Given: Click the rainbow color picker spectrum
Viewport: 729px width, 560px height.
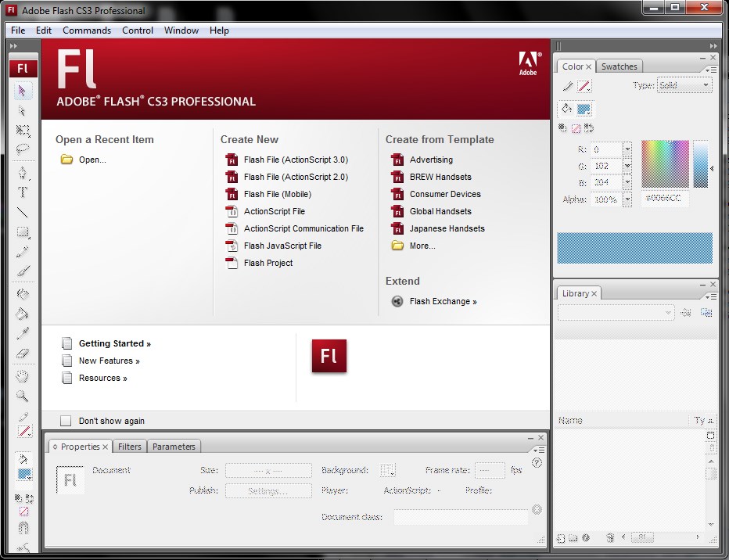Looking at the screenshot, I should [665, 163].
